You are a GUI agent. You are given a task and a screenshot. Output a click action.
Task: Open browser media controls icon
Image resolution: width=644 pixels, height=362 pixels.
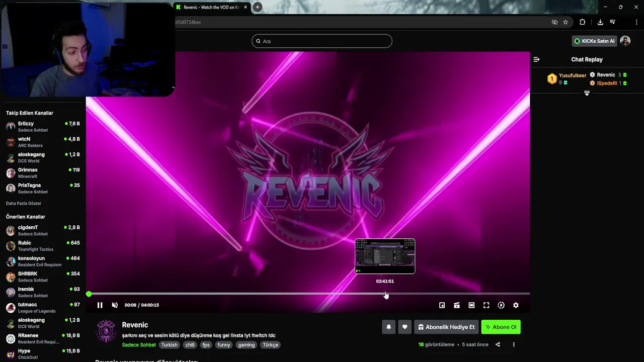point(612,22)
